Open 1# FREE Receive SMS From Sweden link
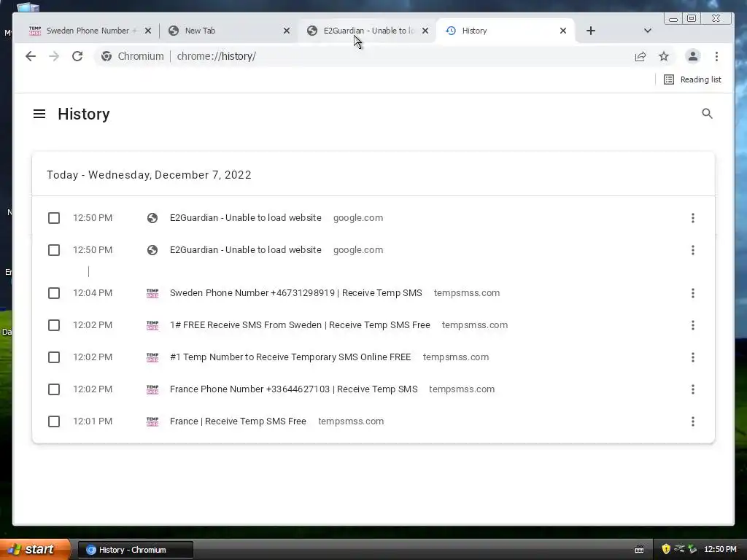747x560 pixels. pos(300,324)
